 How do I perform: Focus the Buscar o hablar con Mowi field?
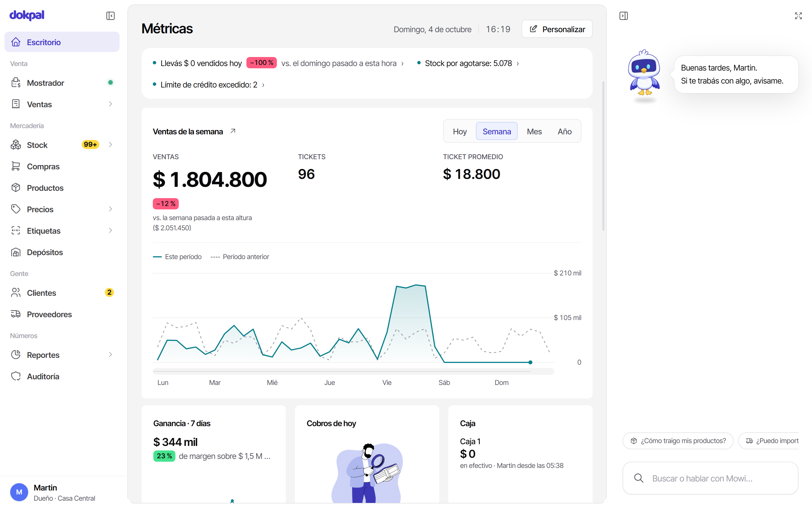pyautogui.click(x=710, y=478)
